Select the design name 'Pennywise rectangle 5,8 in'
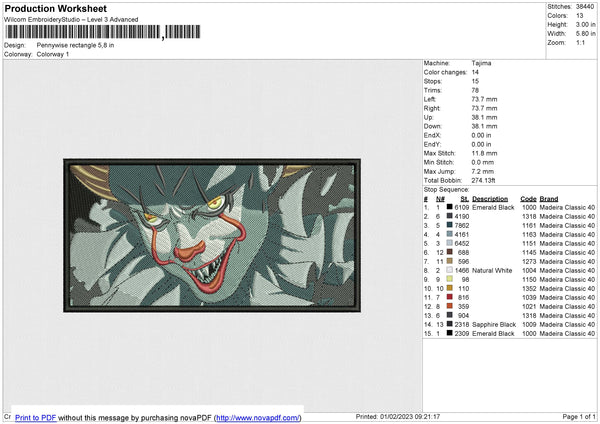Screen dimensions: 600x424 (x=75, y=45)
